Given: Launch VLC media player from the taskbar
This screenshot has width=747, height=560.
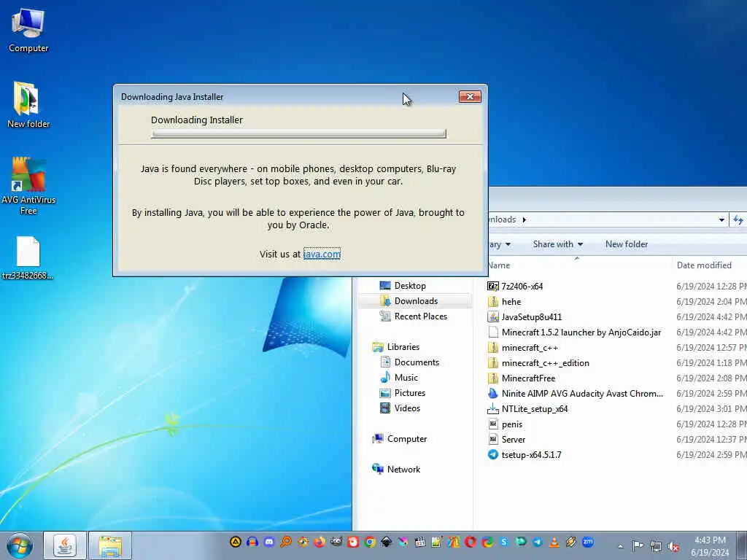Looking at the screenshot, I should click(554, 542).
